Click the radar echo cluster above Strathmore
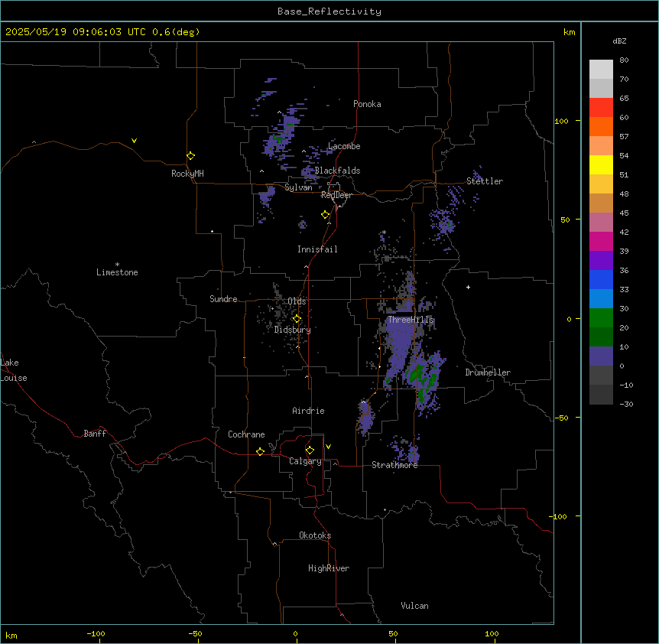Screen dimensions: 659x644 404,450
